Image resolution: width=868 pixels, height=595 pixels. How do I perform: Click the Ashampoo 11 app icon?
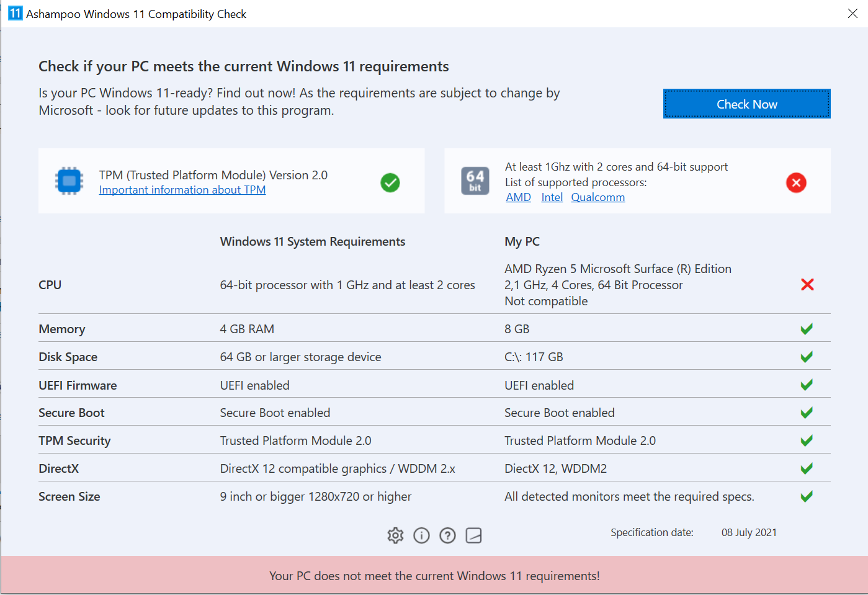[x=15, y=13]
